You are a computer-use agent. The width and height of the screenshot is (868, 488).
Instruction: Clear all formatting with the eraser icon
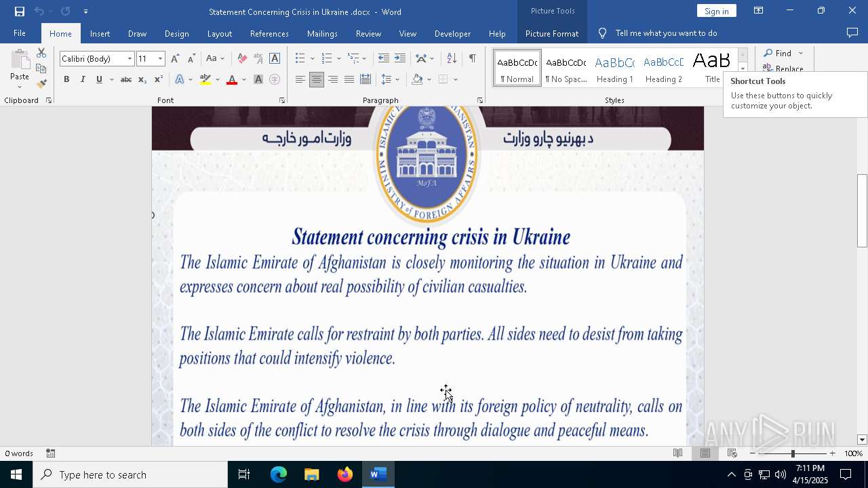pyautogui.click(x=242, y=59)
